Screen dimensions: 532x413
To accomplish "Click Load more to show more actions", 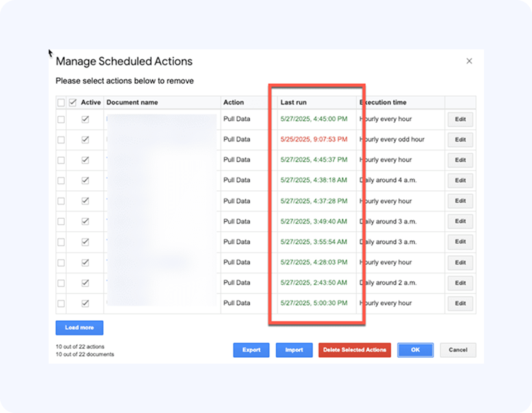I will click(x=79, y=328).
